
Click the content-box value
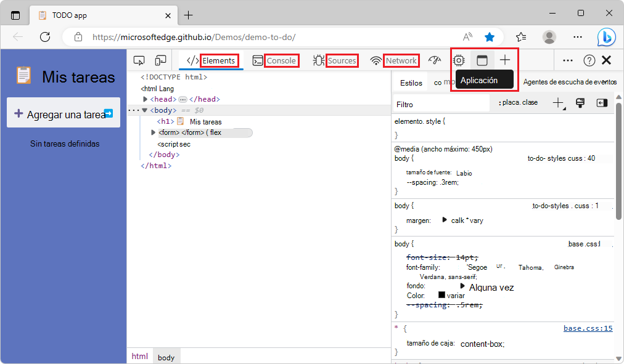point(482,344)
